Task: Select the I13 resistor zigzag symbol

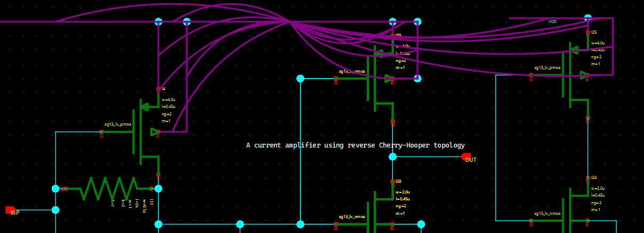Action: tap(108, 189)
